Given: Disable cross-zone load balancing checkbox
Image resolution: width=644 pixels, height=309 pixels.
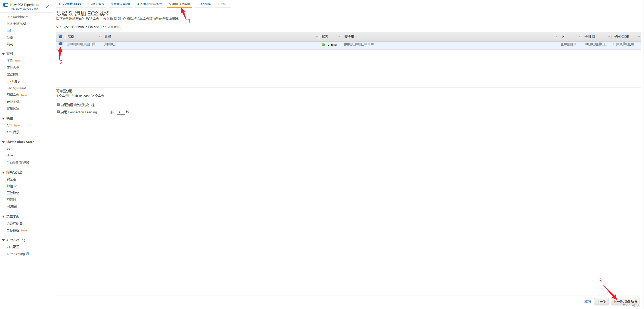Looking at the screenshot, I should 59,105.
